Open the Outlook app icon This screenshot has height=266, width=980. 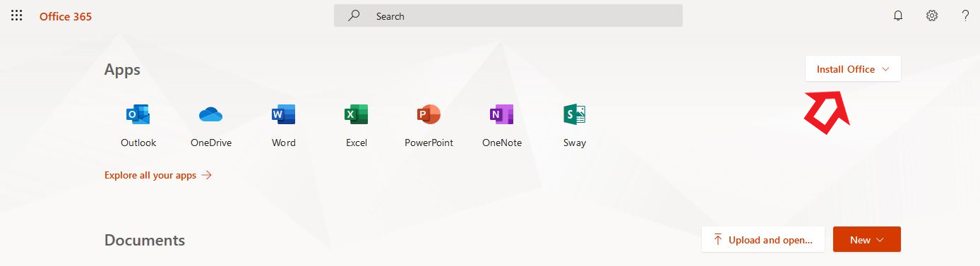[x=138, y=114]
